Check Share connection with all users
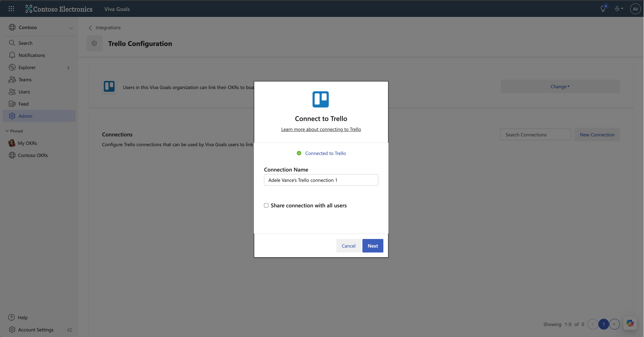 (266, 205)
